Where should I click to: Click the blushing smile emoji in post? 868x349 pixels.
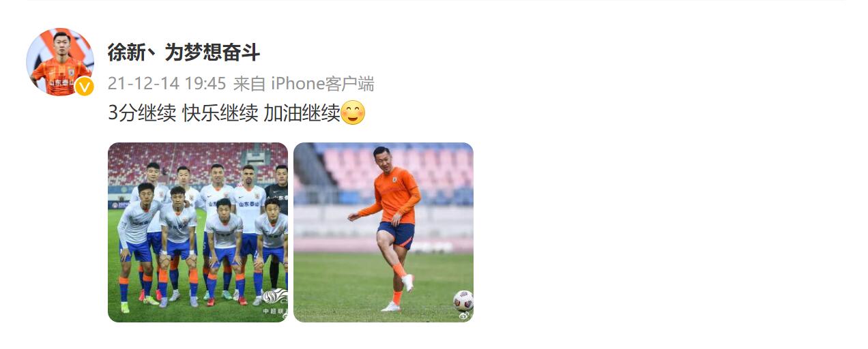pos(353,112)
